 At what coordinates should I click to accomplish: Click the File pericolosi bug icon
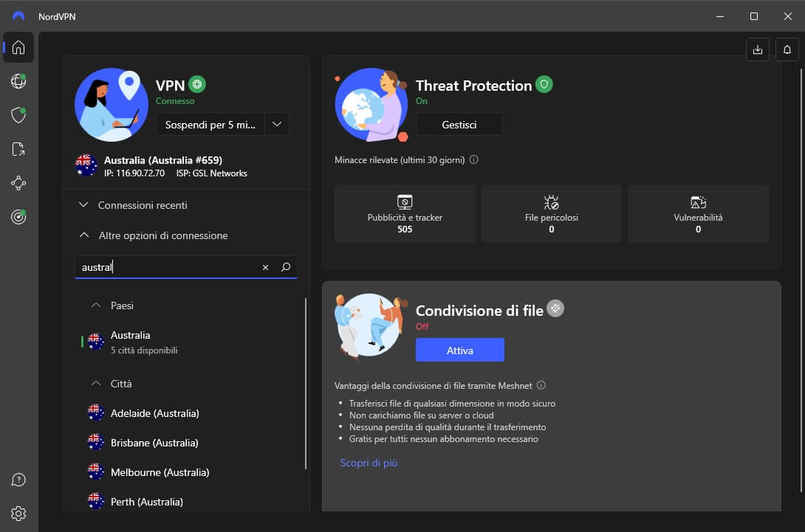[552, 202]
